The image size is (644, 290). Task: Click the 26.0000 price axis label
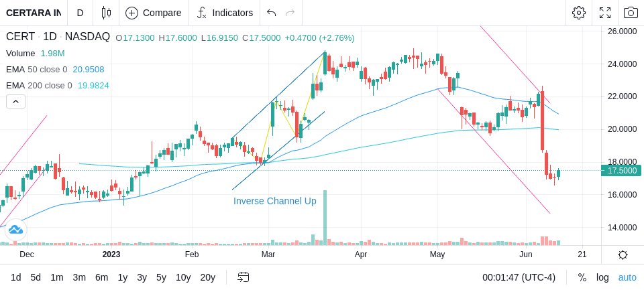(x=623, y=31)
